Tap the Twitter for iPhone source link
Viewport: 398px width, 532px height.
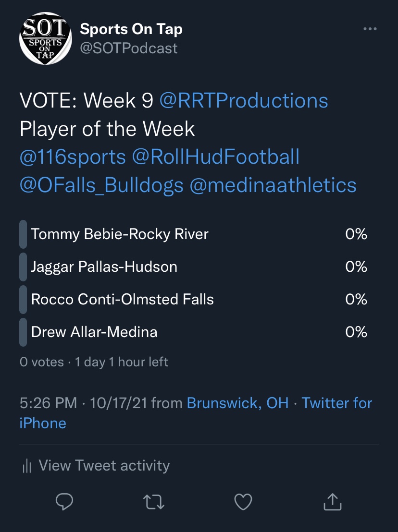coord(336,403)
